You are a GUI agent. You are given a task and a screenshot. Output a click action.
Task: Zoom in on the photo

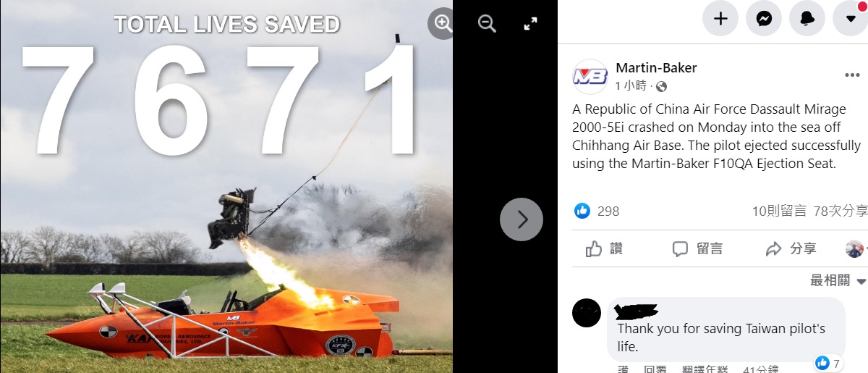443,24
